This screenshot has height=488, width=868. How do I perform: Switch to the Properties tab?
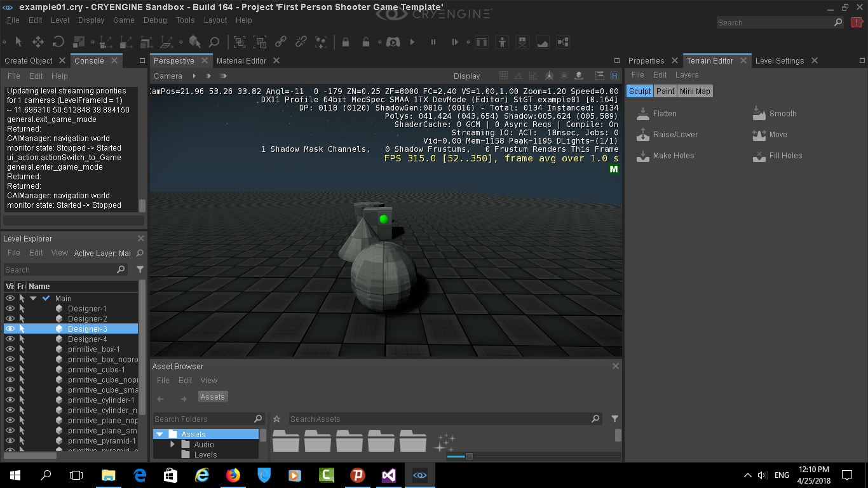646,61
